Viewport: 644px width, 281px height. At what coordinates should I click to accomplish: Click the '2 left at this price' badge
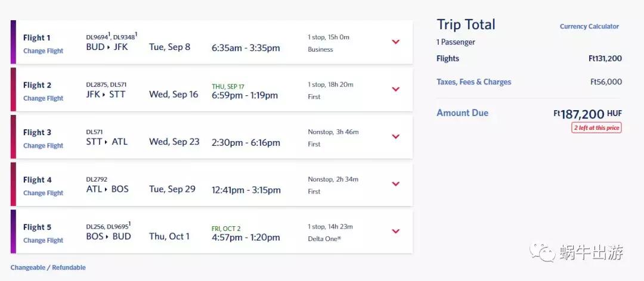point(596,128)
